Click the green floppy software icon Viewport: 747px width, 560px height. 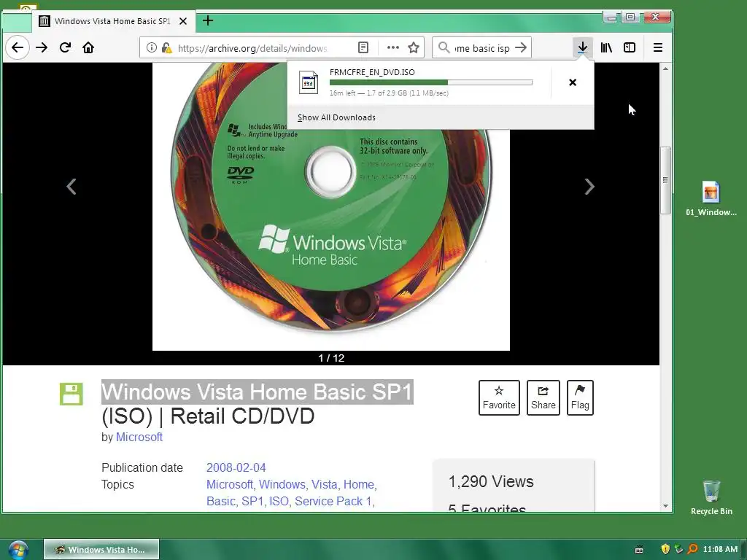coord(71,394)
